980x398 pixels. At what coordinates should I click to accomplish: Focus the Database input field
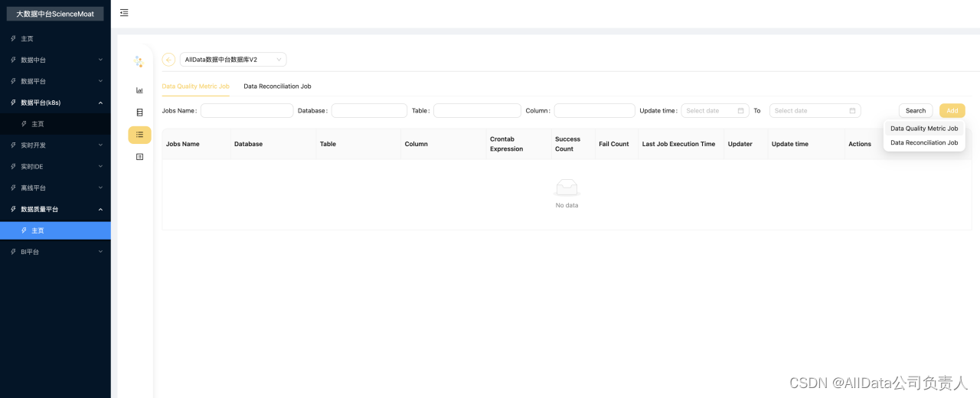pyautogui.click(x=369, y=111)
